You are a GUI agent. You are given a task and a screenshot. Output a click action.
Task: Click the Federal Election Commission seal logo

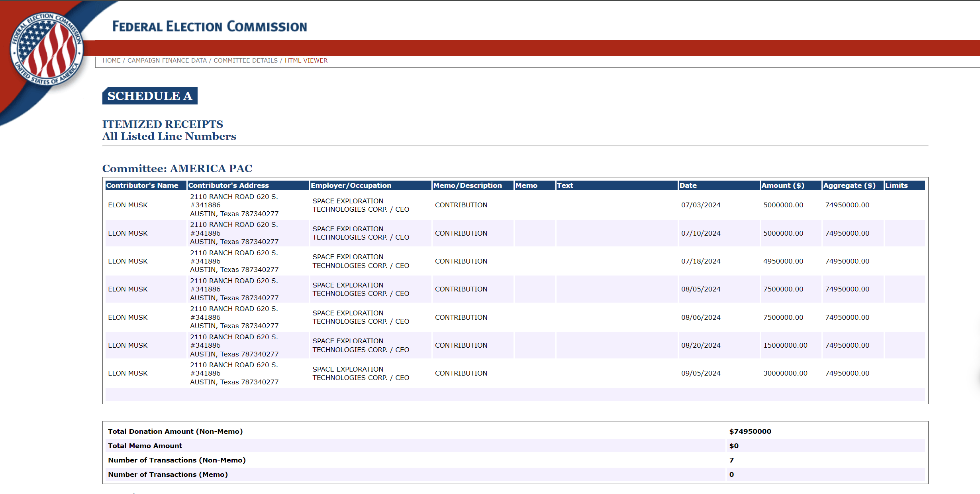click(47, 49)
